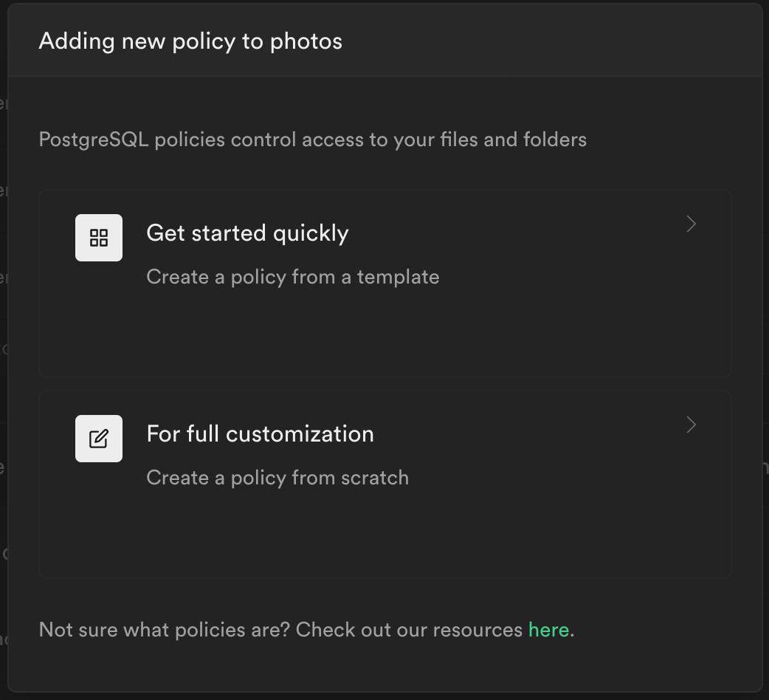The image size is (769, 700).
Task: Click the word "scratch" in the second card
Action: point(375,478)
